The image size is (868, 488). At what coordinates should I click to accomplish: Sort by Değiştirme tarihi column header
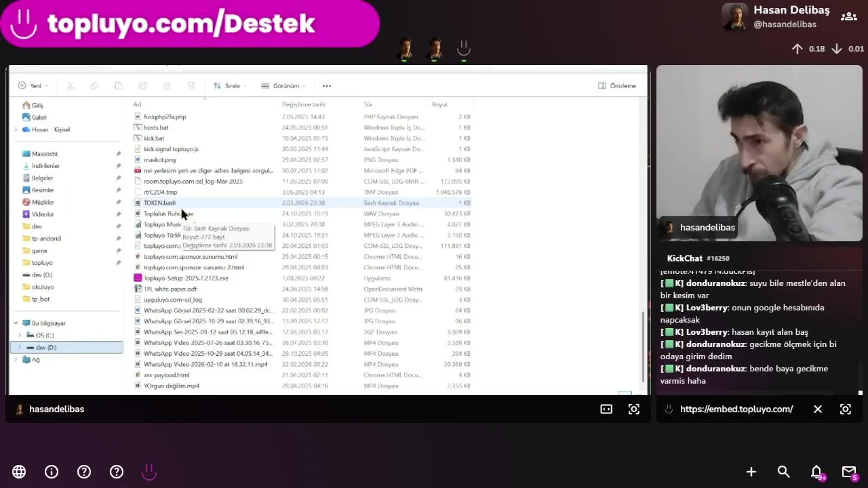pos(304,104)
